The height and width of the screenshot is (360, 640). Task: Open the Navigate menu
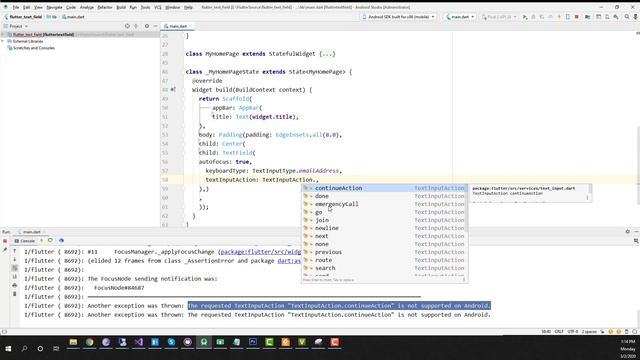pyautogui.click(x=54, y=7)
